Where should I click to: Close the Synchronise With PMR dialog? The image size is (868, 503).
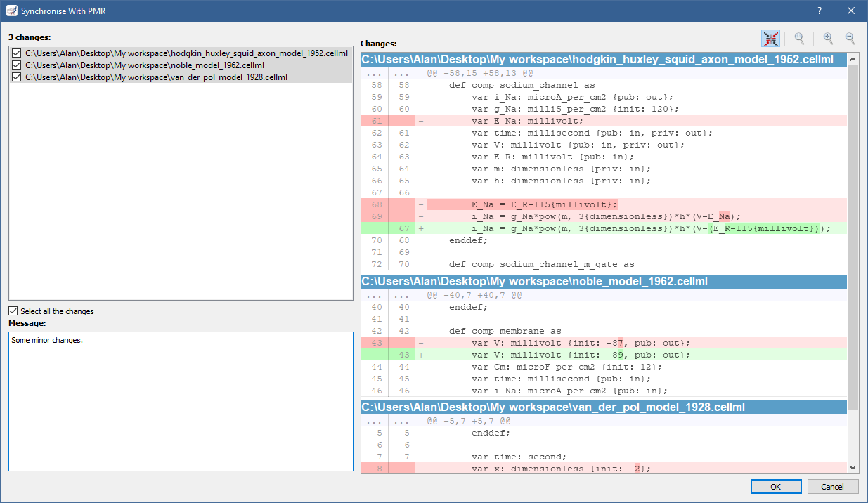[x=851, y=11]
